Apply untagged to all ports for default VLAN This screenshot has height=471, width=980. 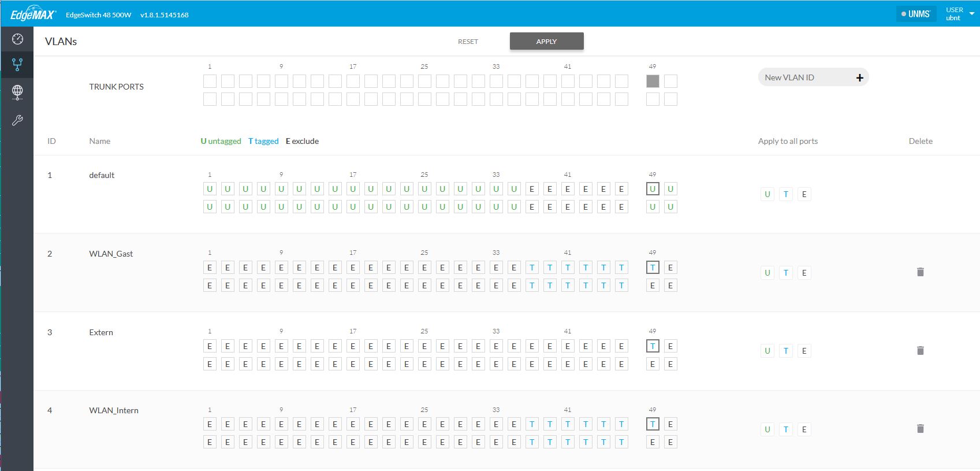tap(767, 194)
